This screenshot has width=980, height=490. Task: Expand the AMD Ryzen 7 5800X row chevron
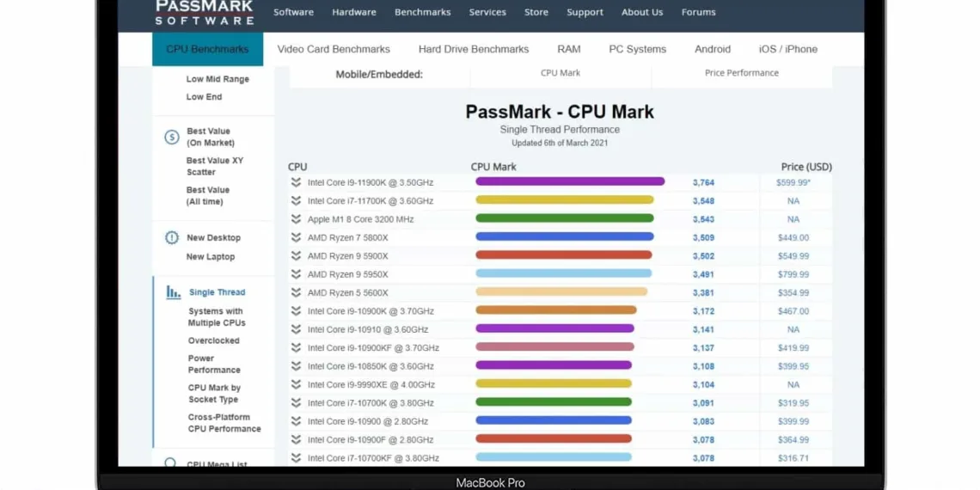(x=296, y=237)
